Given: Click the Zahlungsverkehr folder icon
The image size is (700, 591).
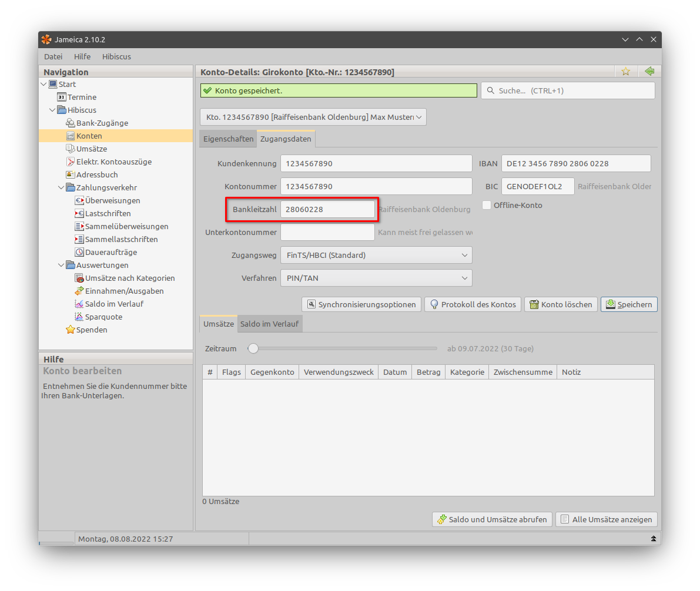Looking at the screenshot, I should tap(70, 187).
